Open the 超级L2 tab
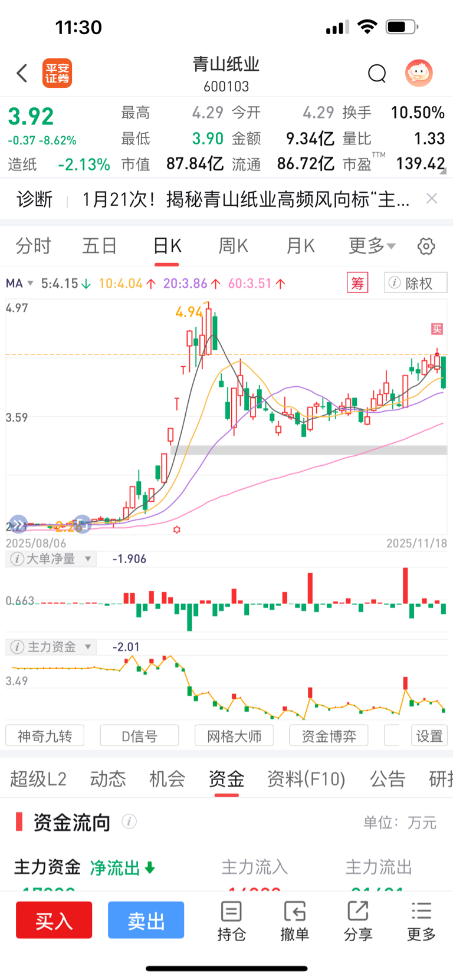453x980 pixels. [38, 779]
